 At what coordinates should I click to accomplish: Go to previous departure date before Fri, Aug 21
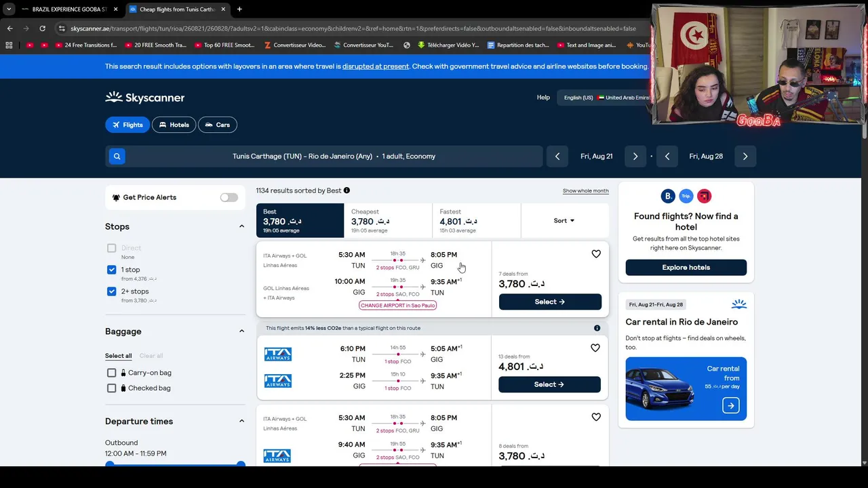point(557,156)
